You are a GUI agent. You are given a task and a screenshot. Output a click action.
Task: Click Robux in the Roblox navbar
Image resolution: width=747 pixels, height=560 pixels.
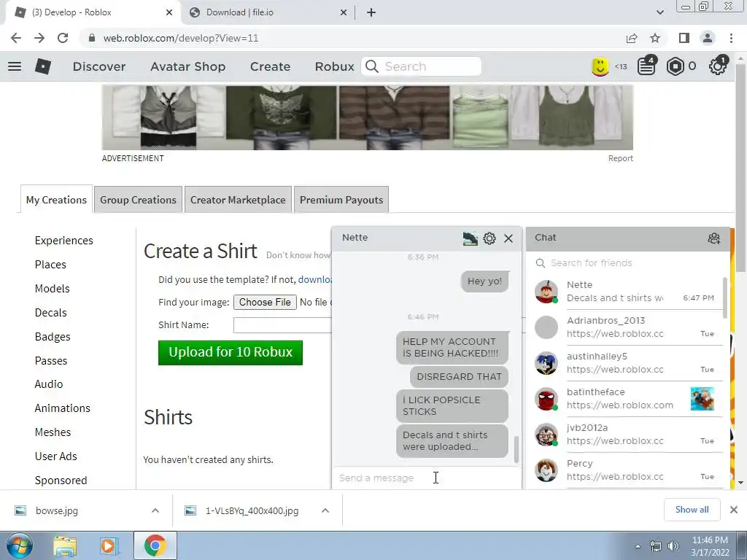[x=334, y=66]
